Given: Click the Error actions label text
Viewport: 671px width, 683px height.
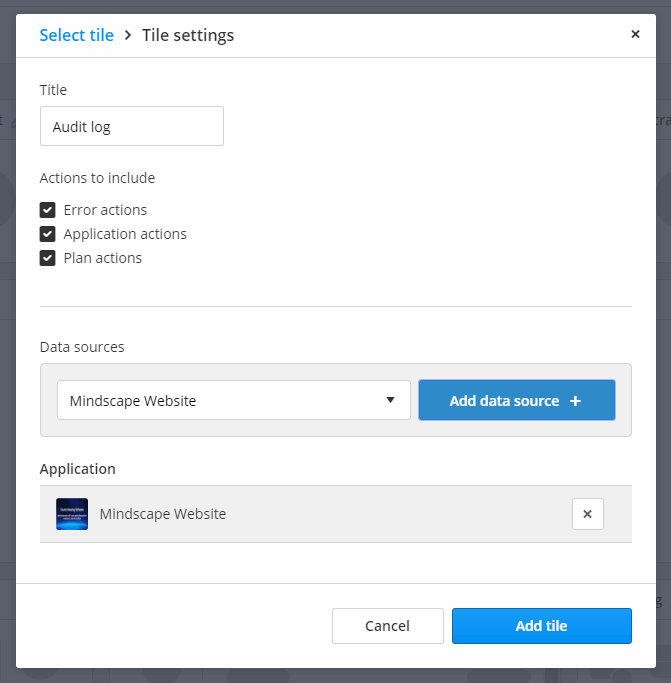Looking at the screenshot, I should point(105,210).
